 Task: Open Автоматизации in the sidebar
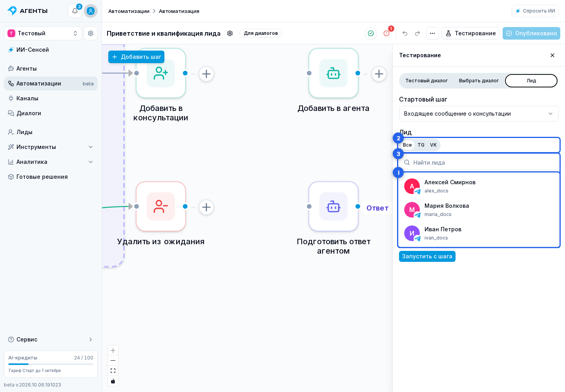pos(51,83)
